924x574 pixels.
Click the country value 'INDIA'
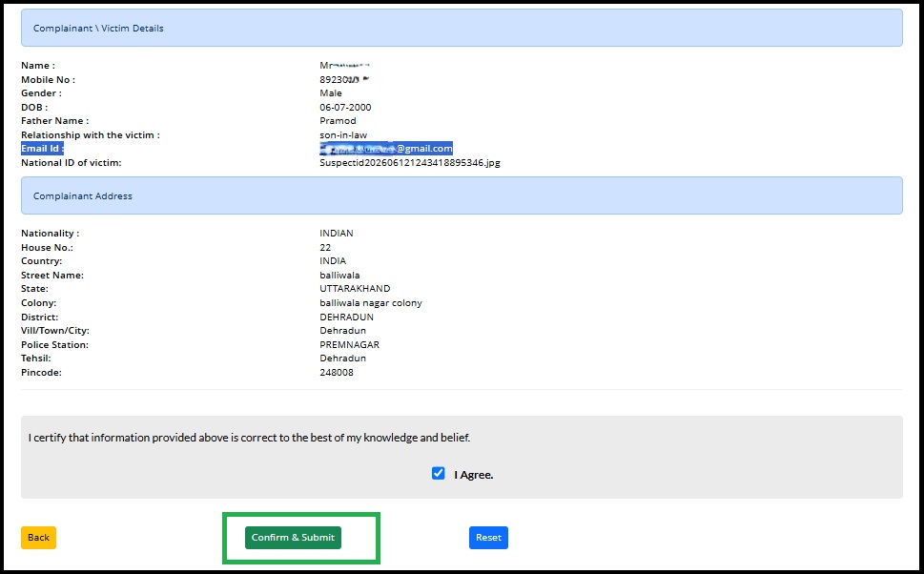[x=333, y=261]
